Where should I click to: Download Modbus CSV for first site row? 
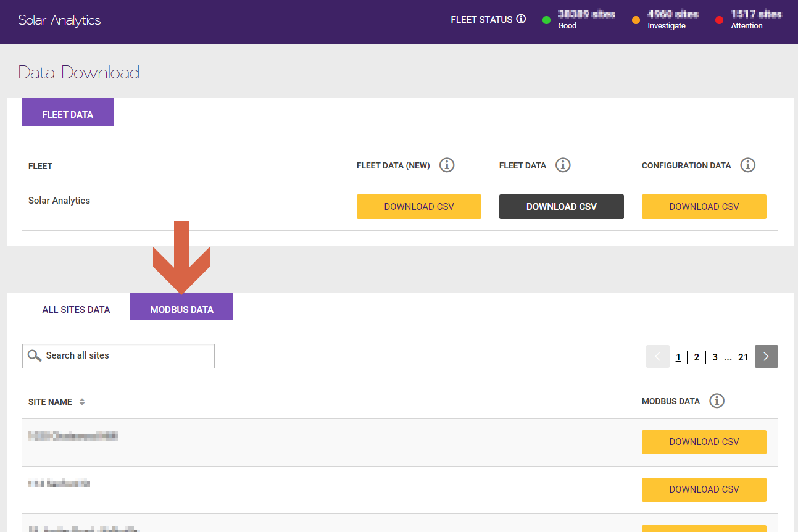pos(704,442)
